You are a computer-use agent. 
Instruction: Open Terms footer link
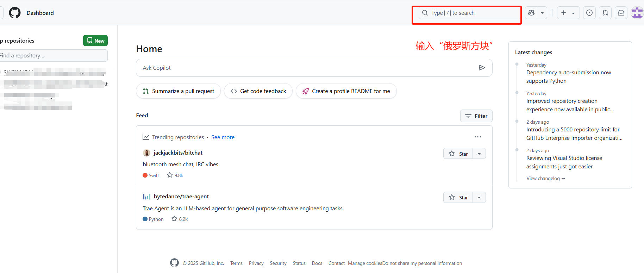tap(236, 263)
